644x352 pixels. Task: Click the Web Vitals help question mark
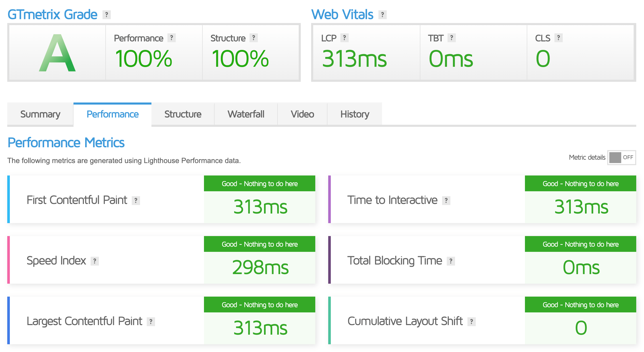pyautogui.click(x=382, y=15)
